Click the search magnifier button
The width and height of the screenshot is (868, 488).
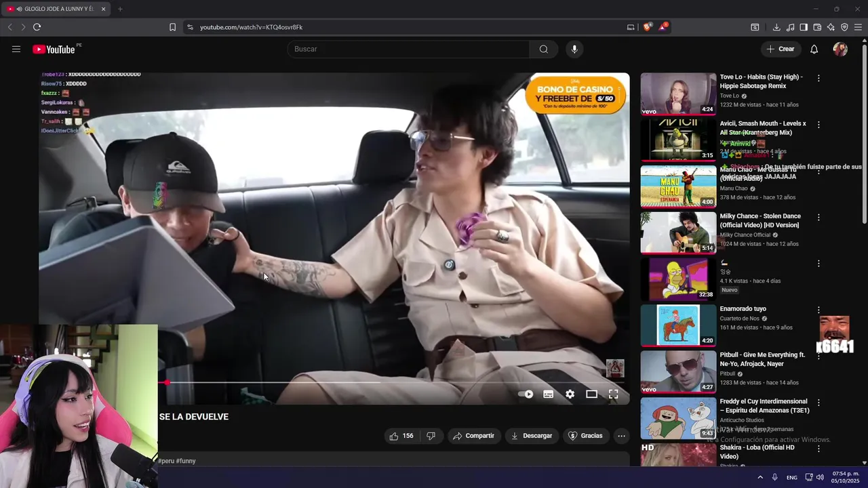coord(544,49)
